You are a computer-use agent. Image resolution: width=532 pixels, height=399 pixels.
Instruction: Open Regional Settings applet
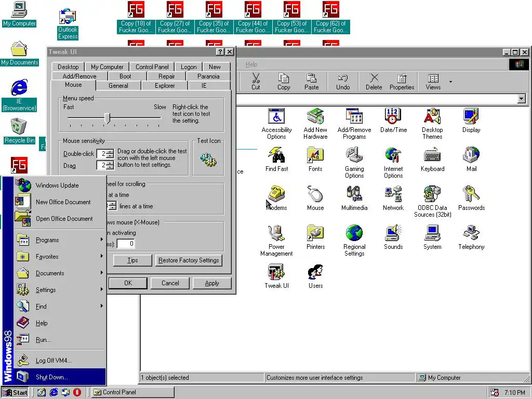[x=354, y=241]
